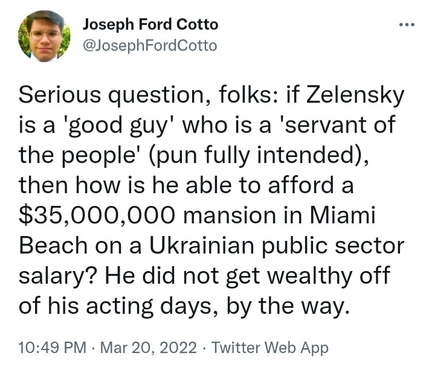Open the three-dot more options menu
Viewport: 435px width, 367px height.
(x=407, y=24)
